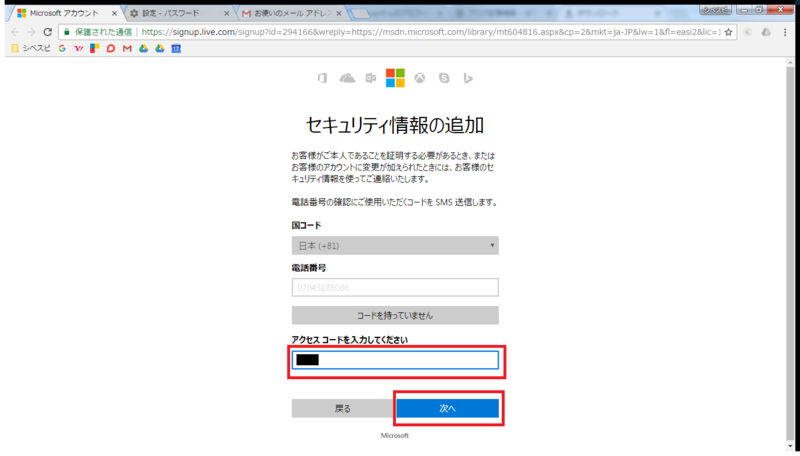Close the 設定 - パスワード tab
Viewport: 800px width, 456px height.
point(227,14)
